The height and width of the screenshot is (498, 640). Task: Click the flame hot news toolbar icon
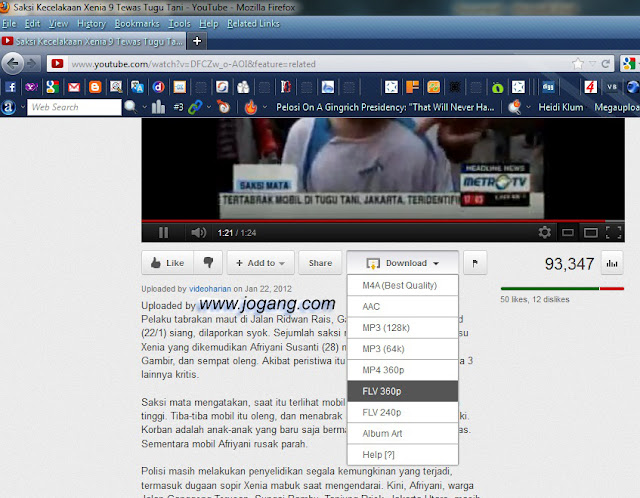tap(251, 107)
